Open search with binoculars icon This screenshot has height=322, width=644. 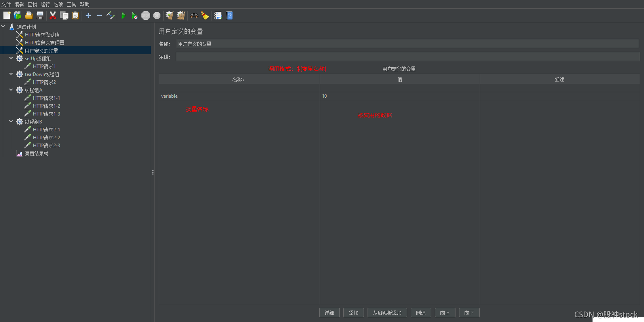194,15
